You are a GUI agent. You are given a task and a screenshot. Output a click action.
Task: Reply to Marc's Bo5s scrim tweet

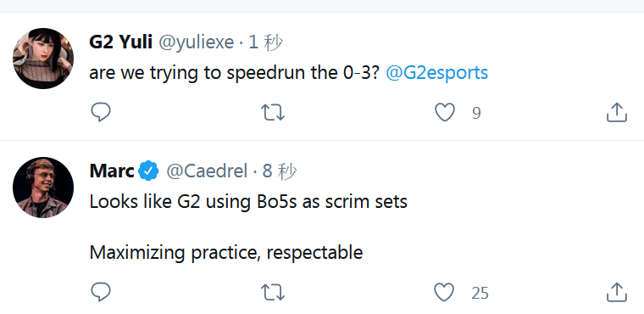click(x=101, y=292)
